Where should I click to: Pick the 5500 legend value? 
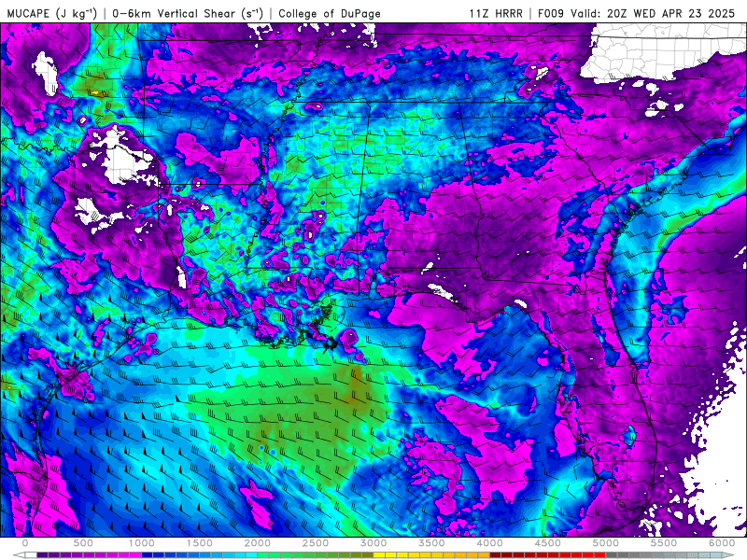(x=664, y=543)
